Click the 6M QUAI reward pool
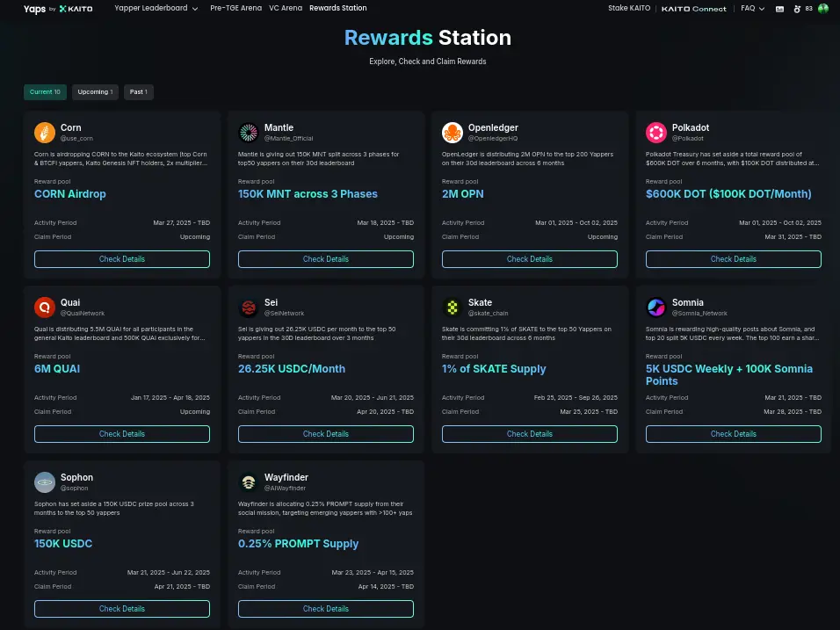Screen dimensions: 840x630 pos(57,368)
